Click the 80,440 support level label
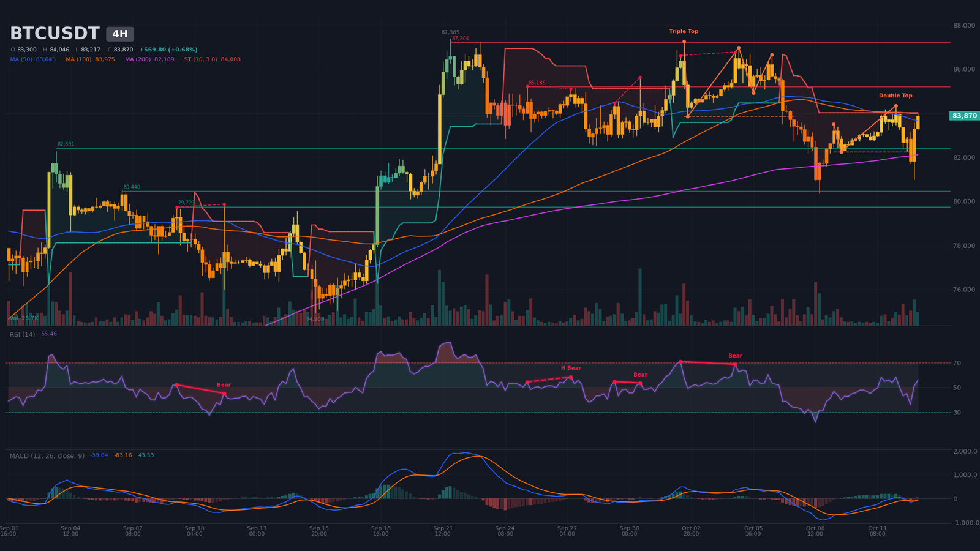Viewport: 980px width, 551px height. [x=132, y=187]
